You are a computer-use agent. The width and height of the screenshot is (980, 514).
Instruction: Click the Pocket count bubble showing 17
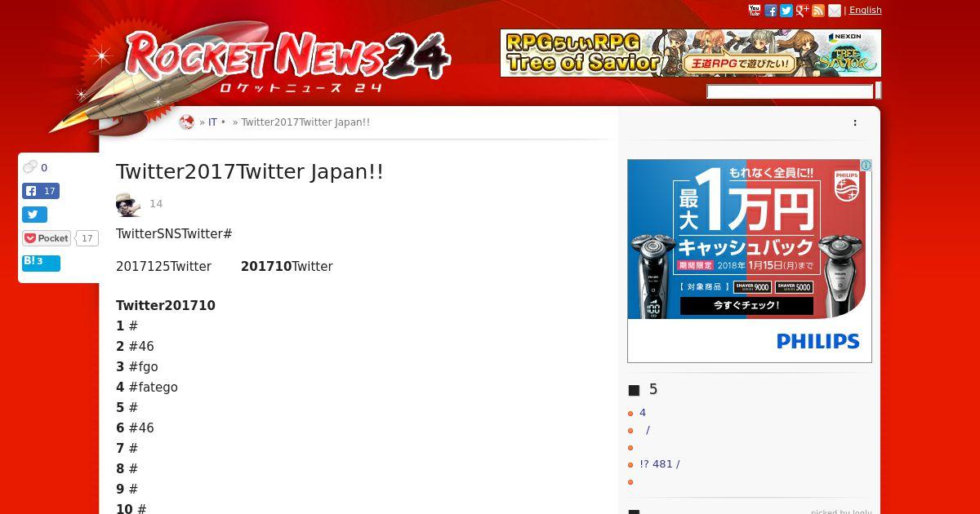tap(87, 238)
